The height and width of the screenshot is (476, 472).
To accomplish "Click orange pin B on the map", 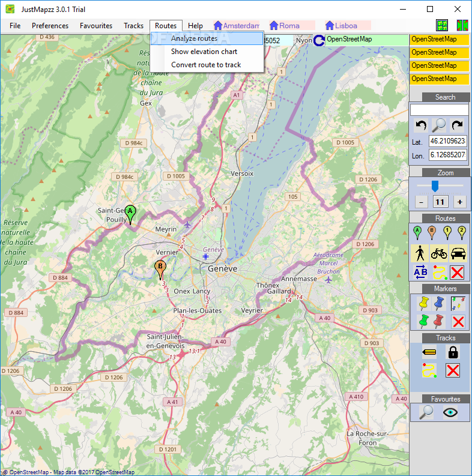I will (x=160, y=270).
